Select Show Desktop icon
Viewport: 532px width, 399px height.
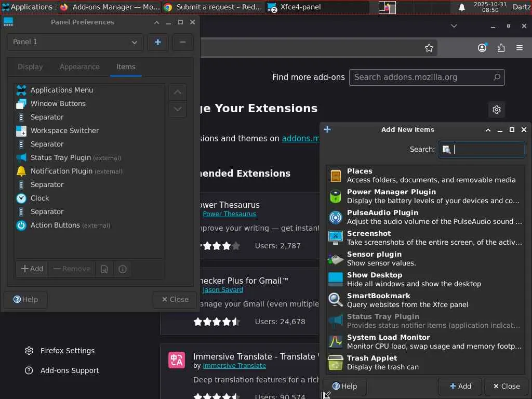[x=336, y=280]
